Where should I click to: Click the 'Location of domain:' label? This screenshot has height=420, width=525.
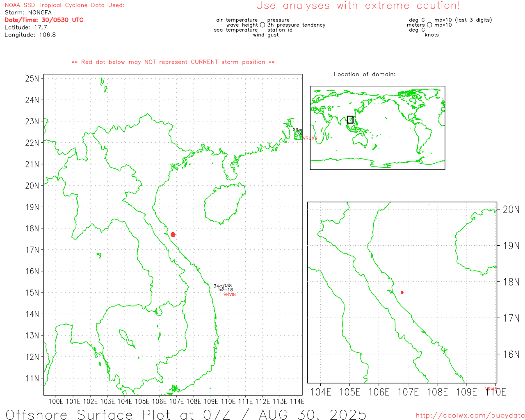[365, 74]
